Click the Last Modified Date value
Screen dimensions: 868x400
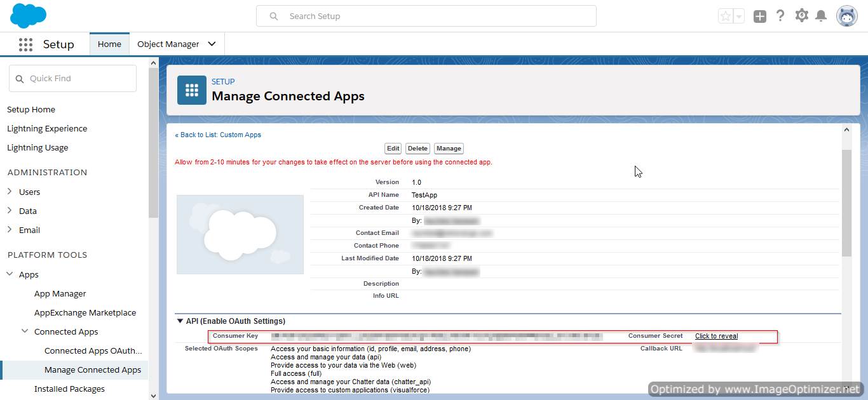[442, 258]
